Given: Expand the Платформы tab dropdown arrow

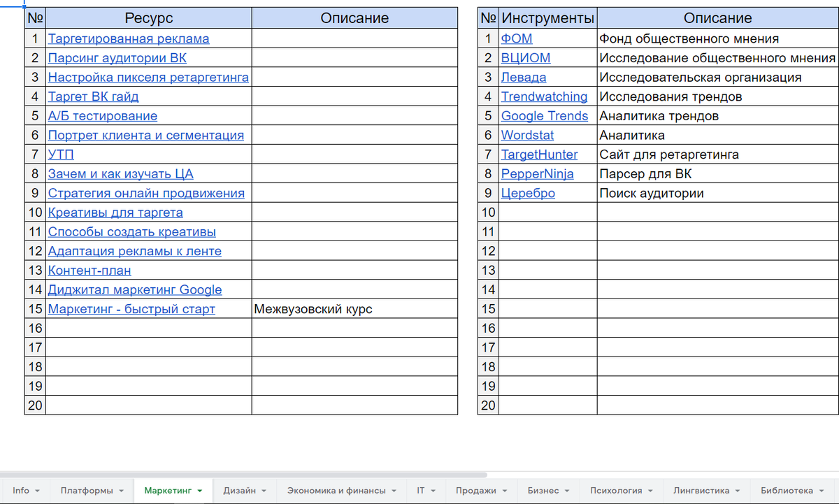Looking at the screenshot, I should [x=122, y=491].
